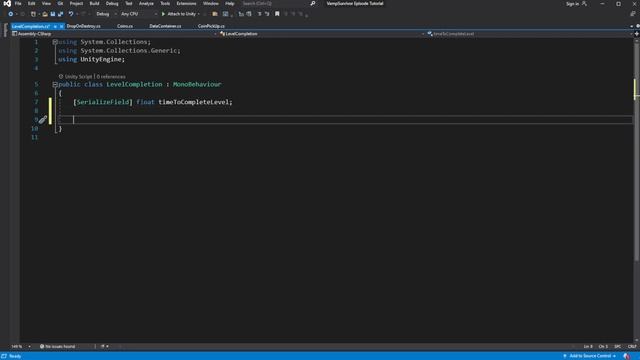Viewport: 640px width, 360px height.
Task: Open the Build menu
Action: coord(94,4)
